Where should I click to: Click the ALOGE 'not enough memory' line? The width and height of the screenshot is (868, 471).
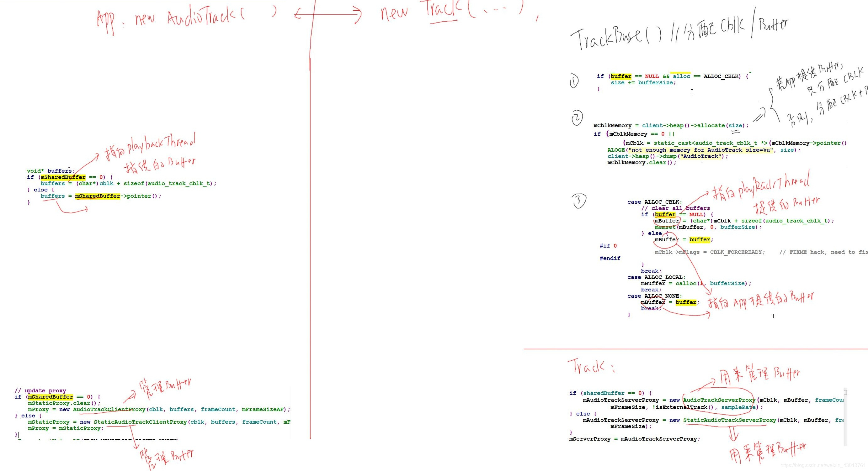coord(704,150)
